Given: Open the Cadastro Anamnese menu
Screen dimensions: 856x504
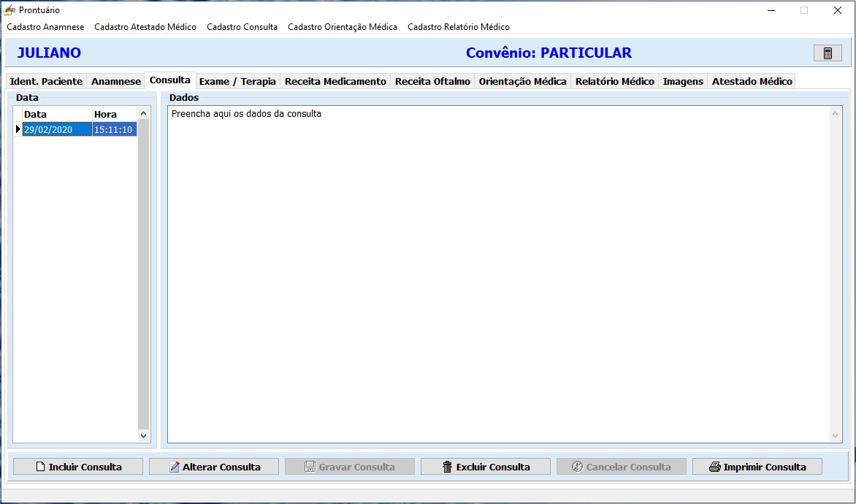Looking at the screenshot, I should [x=45, y=27].
